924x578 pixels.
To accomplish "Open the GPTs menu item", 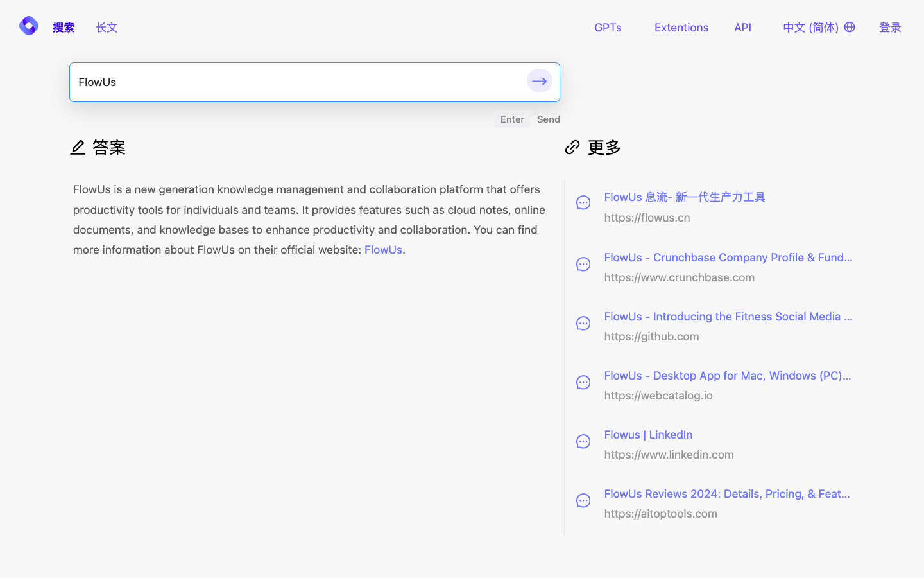I will pyautogui.click(x=608, y=27).
